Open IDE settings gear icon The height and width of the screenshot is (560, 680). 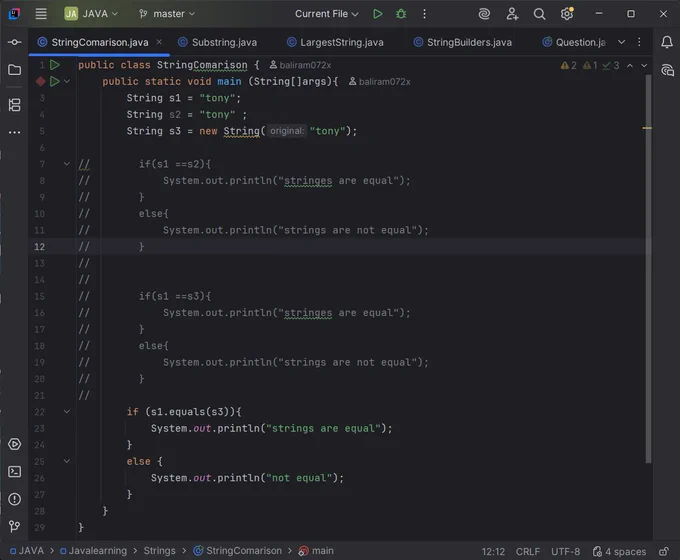click(x=567, y=14)
